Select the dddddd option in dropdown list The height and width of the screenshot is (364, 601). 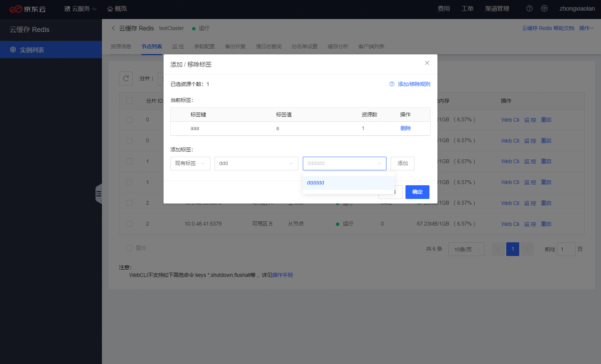tap(348, 183)
